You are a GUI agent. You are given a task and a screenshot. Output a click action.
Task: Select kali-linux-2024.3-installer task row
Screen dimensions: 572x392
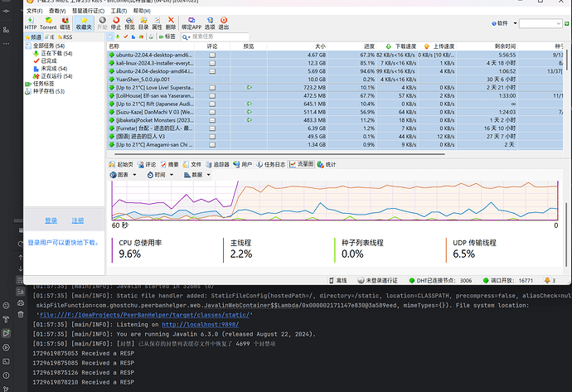pos(335,63)
